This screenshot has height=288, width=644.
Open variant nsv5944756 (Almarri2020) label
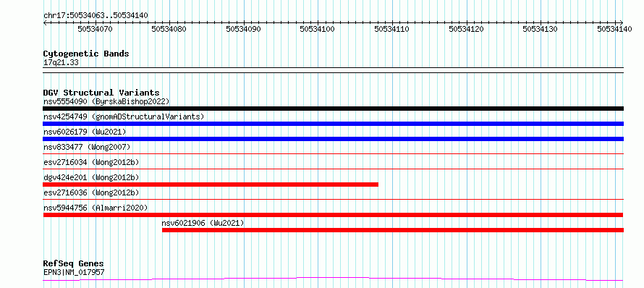pyautogui.click(x=96, y=208)
